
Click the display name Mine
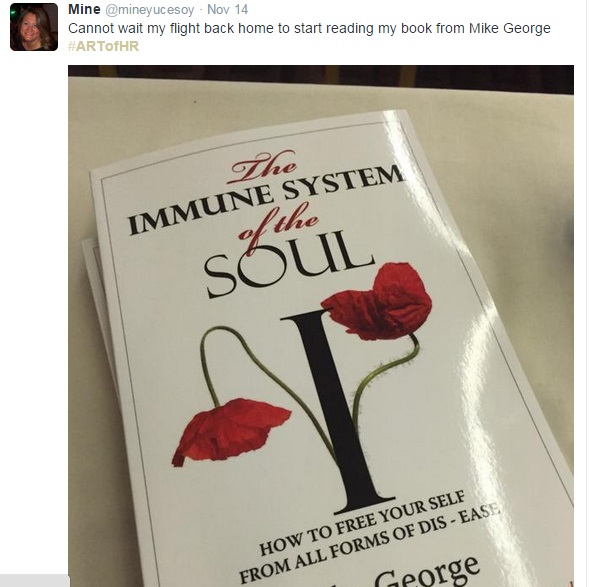pyautogui.click(x=84, y=9)
